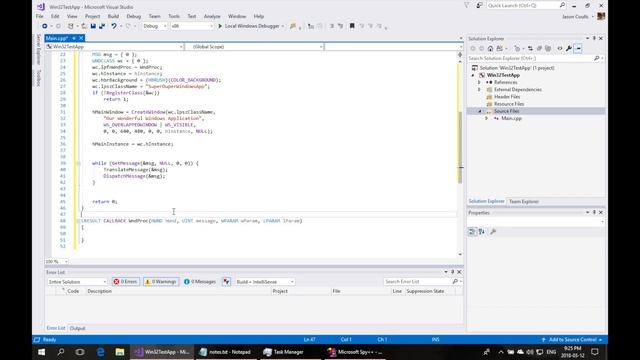This screenshot has height=360, width=640.
Task: Open the Server Explorer side tab
Action: [38, 49]
